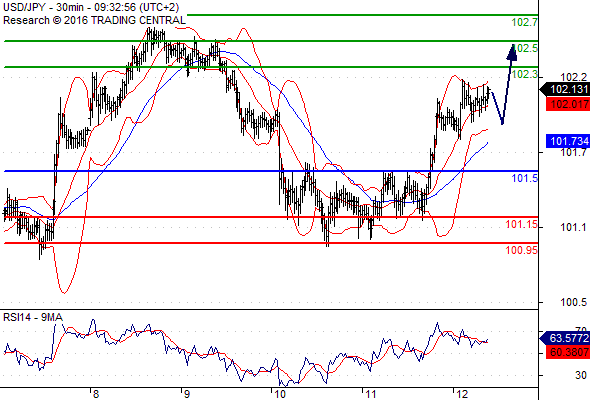The height and width of the screenshot is (400, 590).
Task: Click date marker 12 on time axis
Action: [x=462, y=394]
